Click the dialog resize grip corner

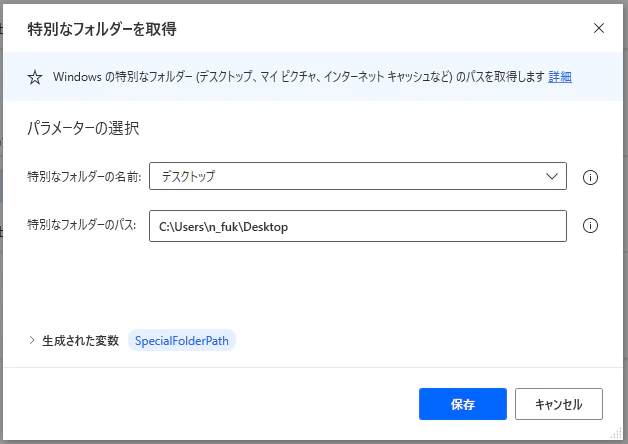coord(616,434)
